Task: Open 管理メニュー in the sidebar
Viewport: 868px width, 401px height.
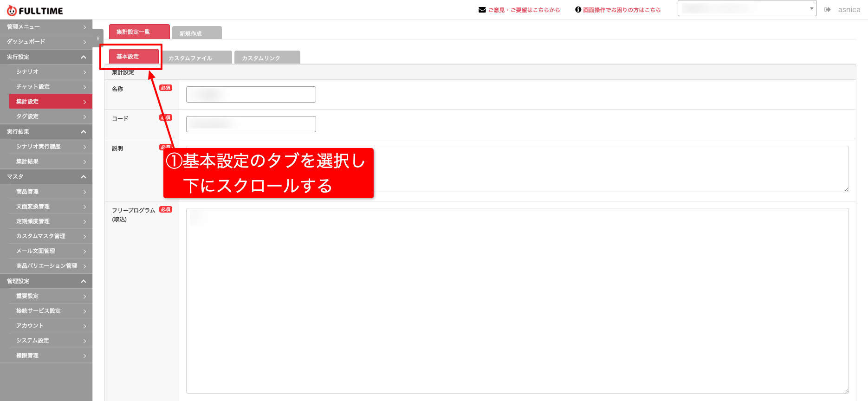Action: coord(46,27)
